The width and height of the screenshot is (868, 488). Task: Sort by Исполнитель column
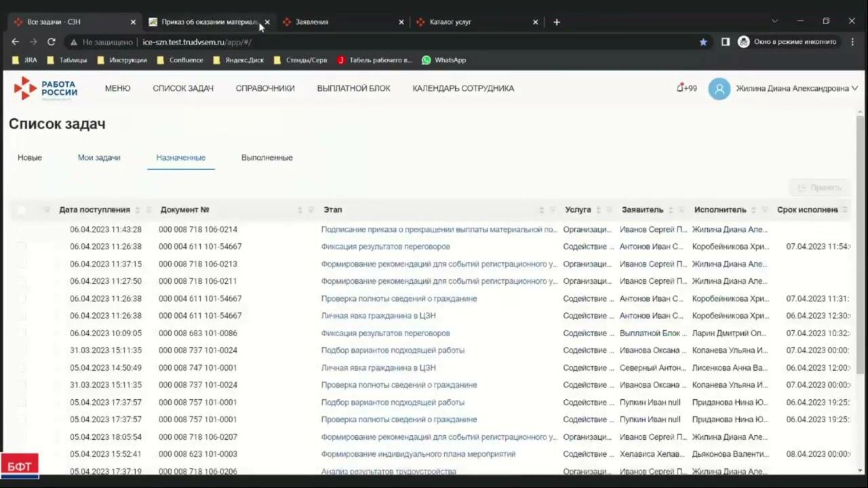click(753, 210)
